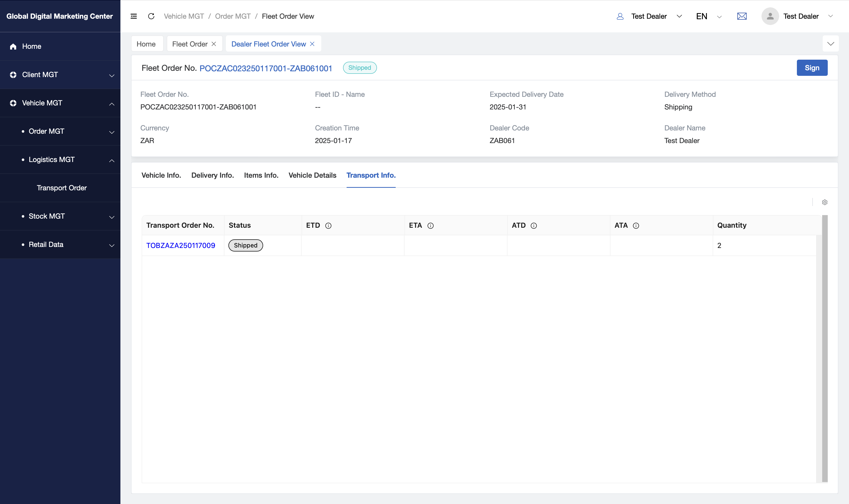Image resolution: width=849 pixels, height=504 pixels.
Task: Click the table's vertical scrollbar
Action: coord(824,348)
